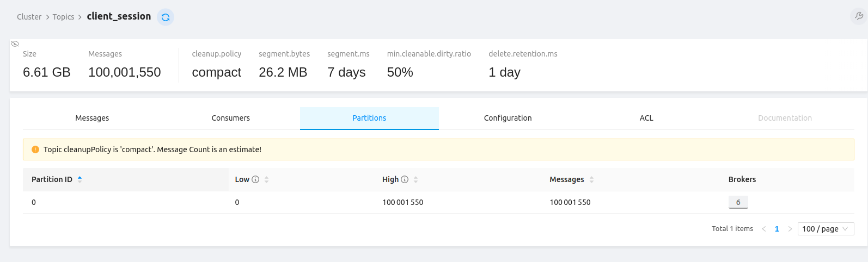Screen dimensions: 868x262
Task: Sort partitions by High offset
Action: pyautogui.click(x=415, y=179)
